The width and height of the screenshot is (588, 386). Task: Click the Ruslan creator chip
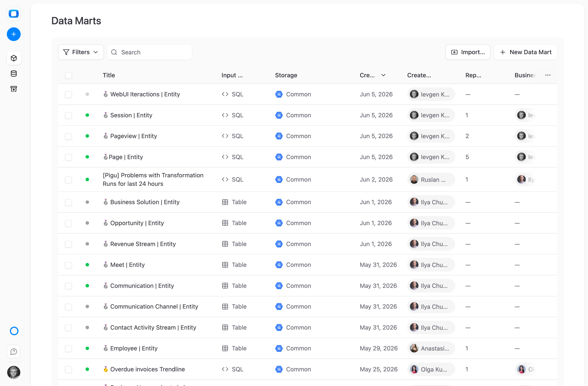point(431,180)
